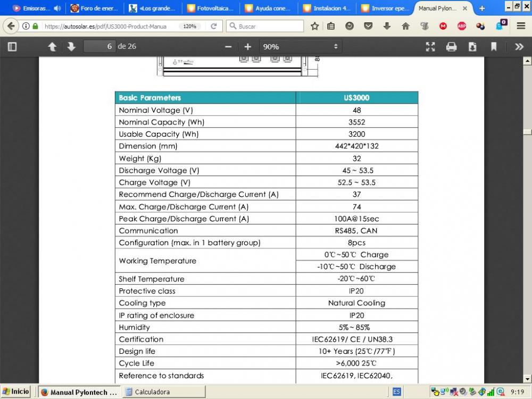Open the browsing history clock button
The image size is (532, 399).
[350, 26]
